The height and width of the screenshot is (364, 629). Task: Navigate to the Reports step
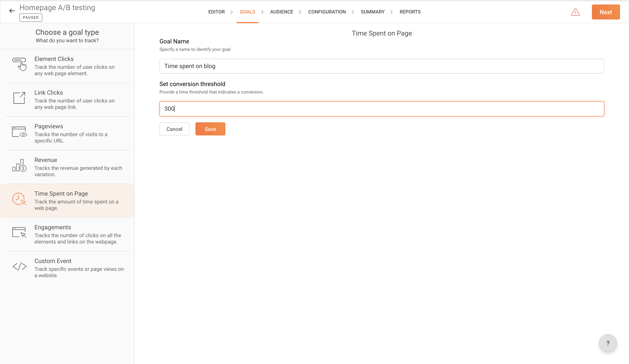point(410,12)
